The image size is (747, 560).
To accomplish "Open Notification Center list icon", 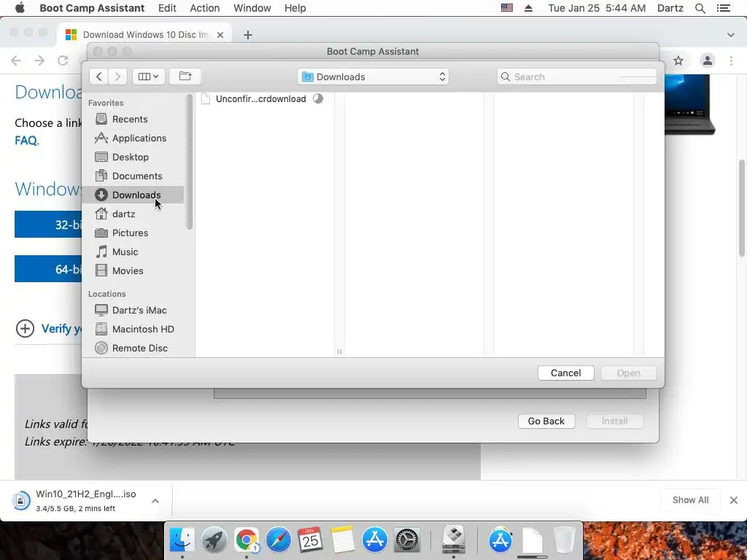I will [723, 8].
